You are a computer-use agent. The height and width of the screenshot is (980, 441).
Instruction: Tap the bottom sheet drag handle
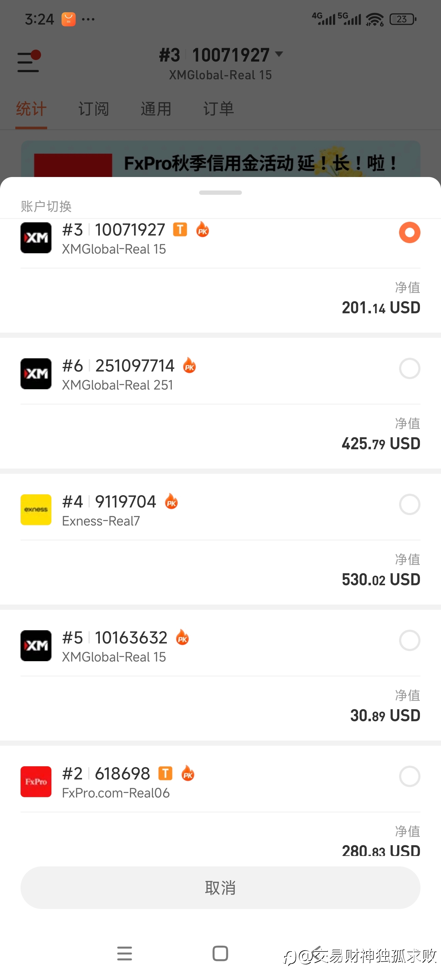[220, 193]
